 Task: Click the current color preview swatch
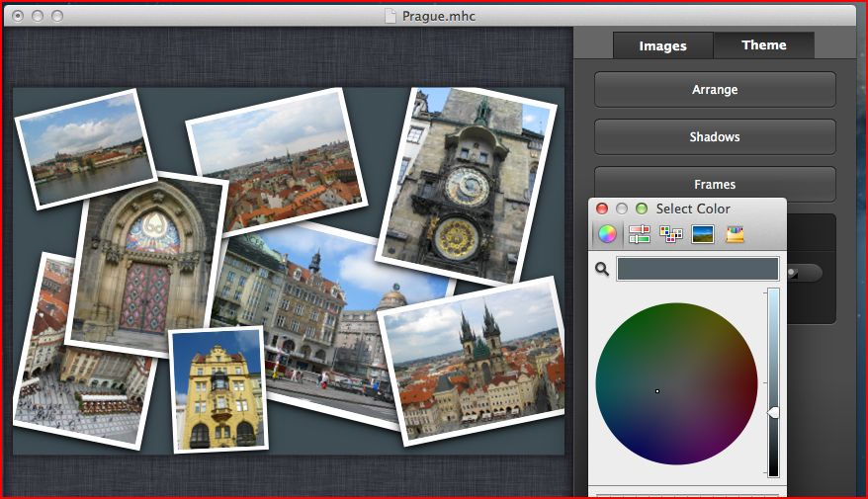click(698, 269)
